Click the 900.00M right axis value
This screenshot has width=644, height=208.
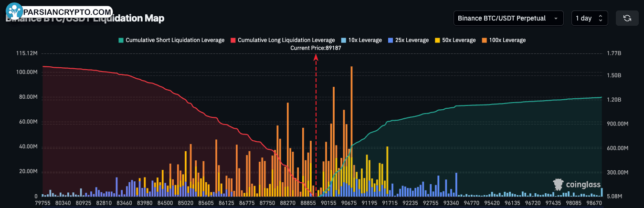click(x=617, y=124)
